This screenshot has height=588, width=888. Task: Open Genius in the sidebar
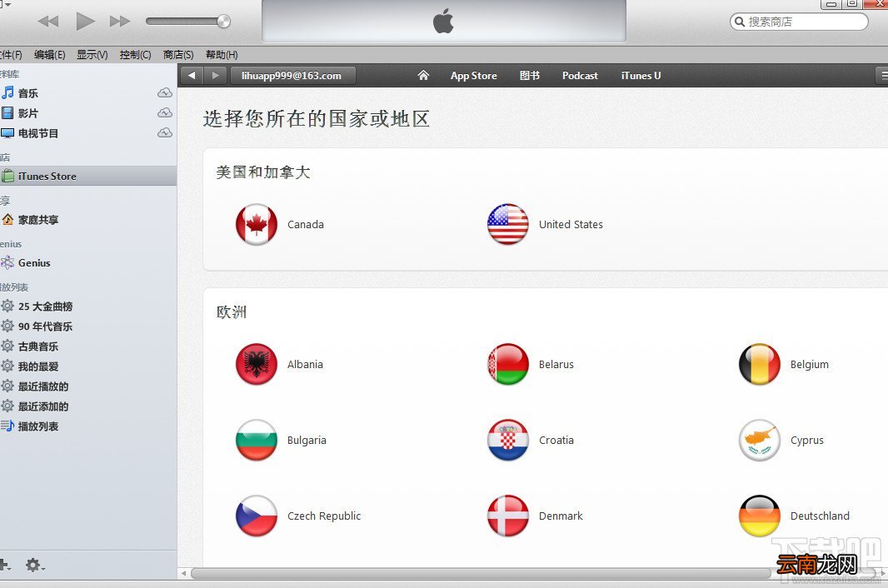34,263
